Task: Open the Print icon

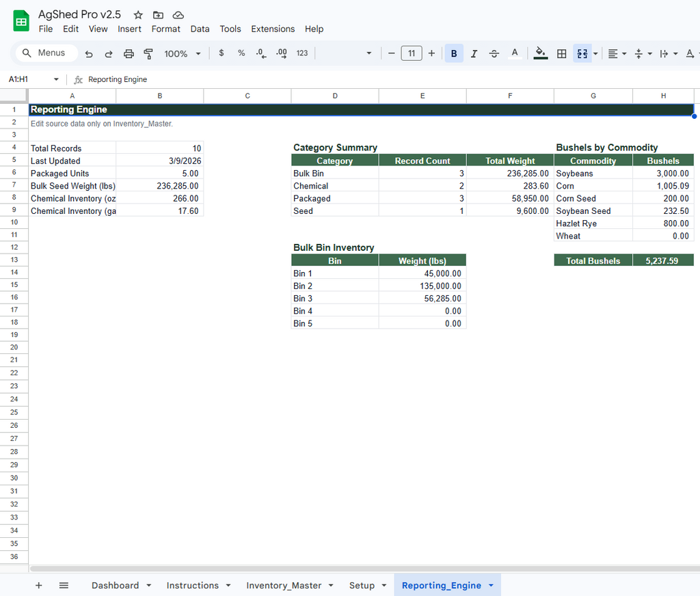Action: point(129,53)
